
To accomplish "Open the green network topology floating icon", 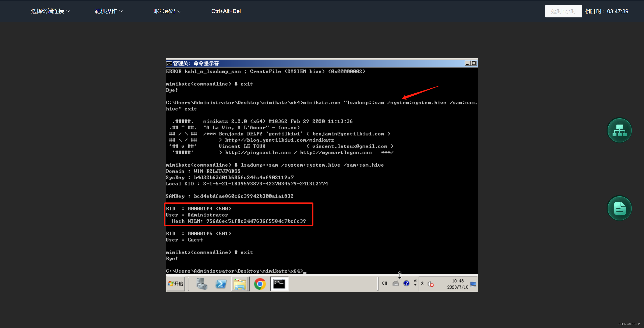I will tap(620, 130).
